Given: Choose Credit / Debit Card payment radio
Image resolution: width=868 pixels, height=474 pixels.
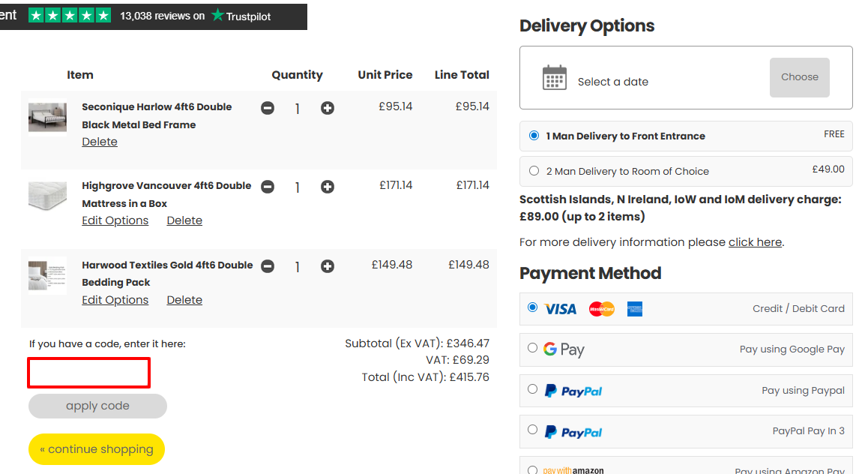Looking at the screenshot, I should coord(532,307).
